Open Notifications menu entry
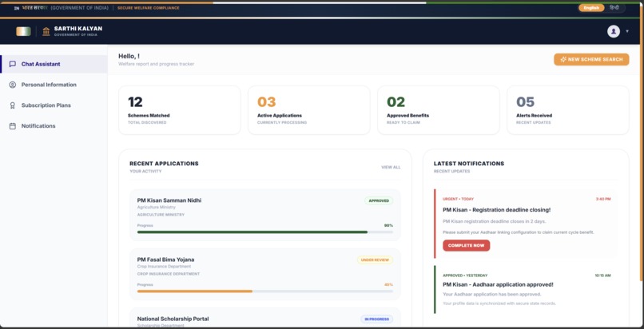Screen dimensions: 644x329 54,126
